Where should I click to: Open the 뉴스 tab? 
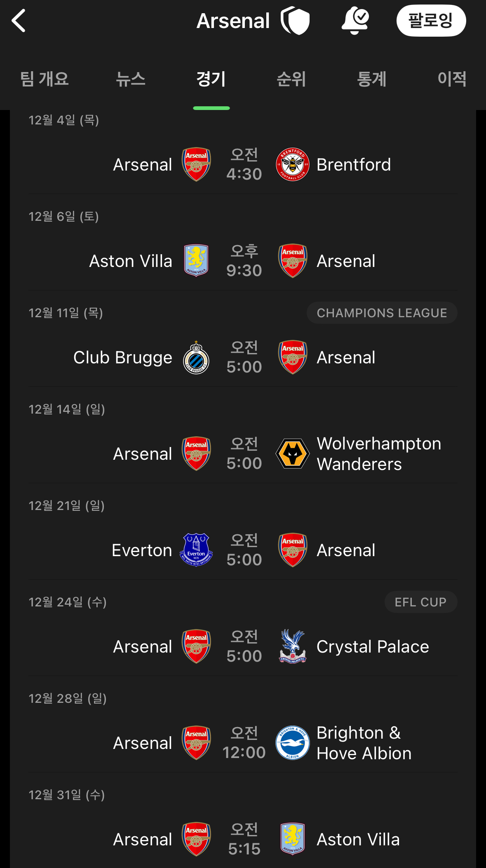[130, 79]
